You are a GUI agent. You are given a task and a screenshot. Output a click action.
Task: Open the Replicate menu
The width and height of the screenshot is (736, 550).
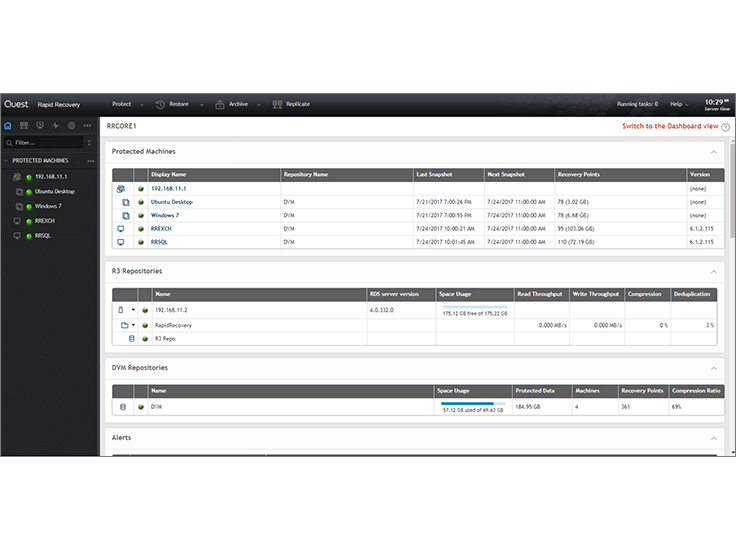tap(298, 104)
